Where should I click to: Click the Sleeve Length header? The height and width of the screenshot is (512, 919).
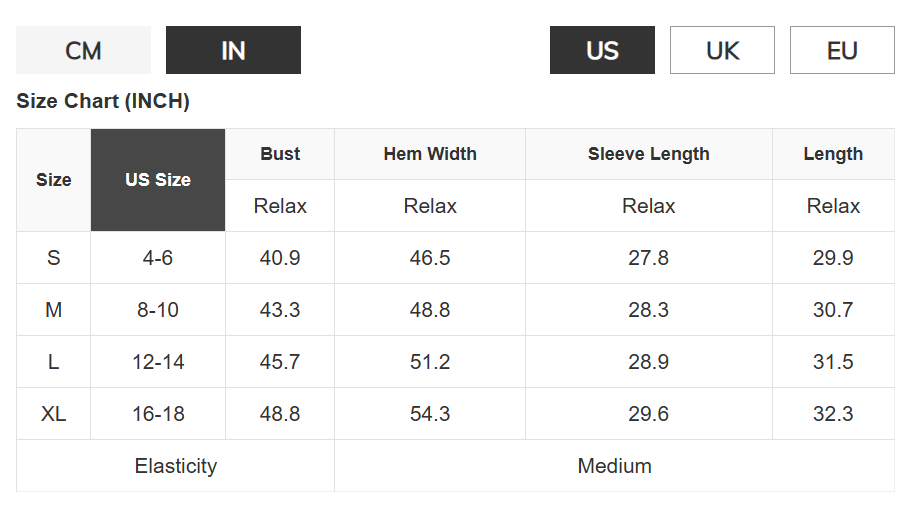pyautogui.click(x=649, y=154)
